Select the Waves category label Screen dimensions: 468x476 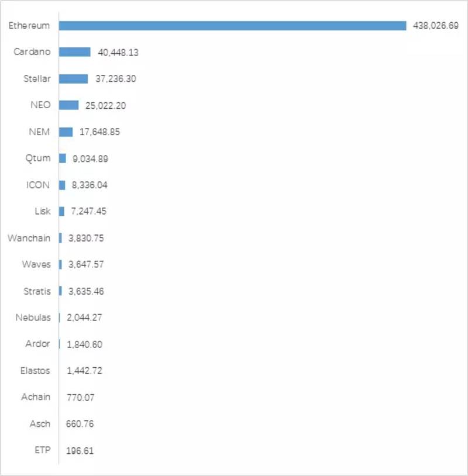click(x=36, y=264)
